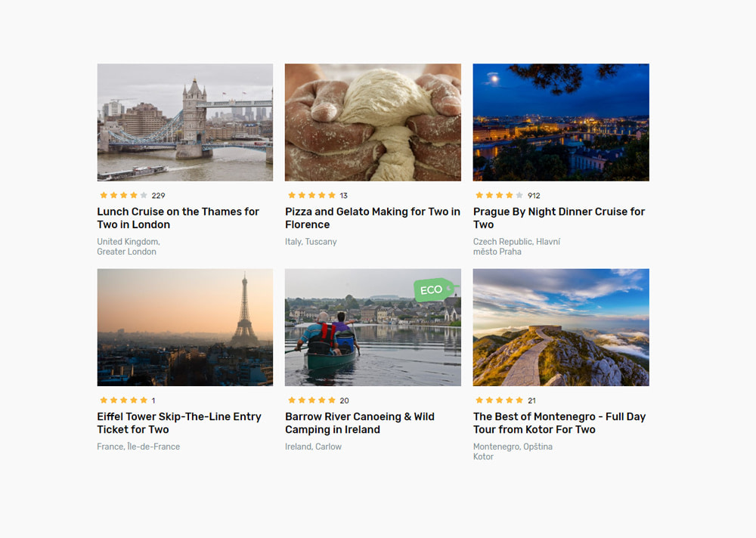Open the Lunch Cruise on the Thames listing

click(x=178, y=218)
